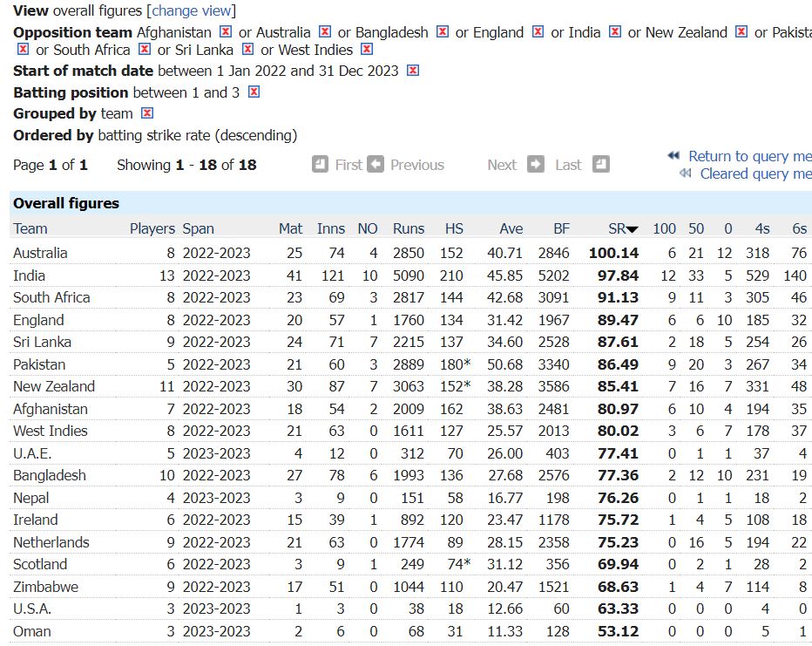Select the U.A.E. team row name
The height and width of the screenshot is (646, 812).
tap(32, 454)
